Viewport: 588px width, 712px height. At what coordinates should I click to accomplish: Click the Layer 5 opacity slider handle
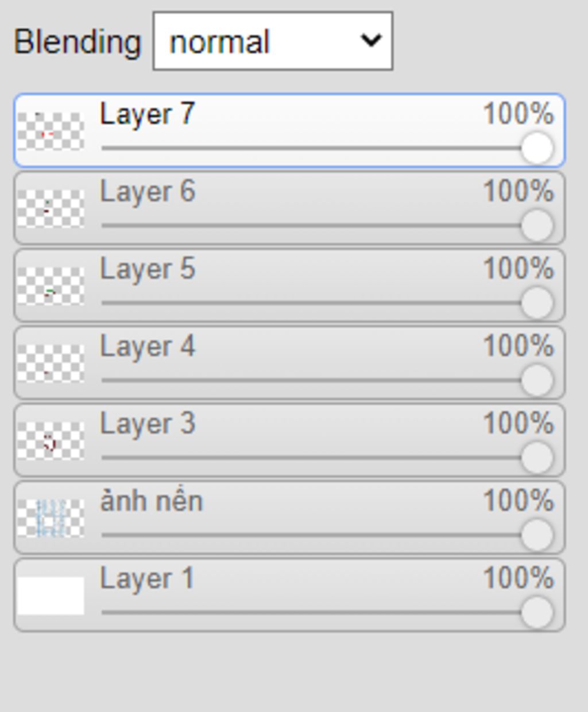(537, 303)
